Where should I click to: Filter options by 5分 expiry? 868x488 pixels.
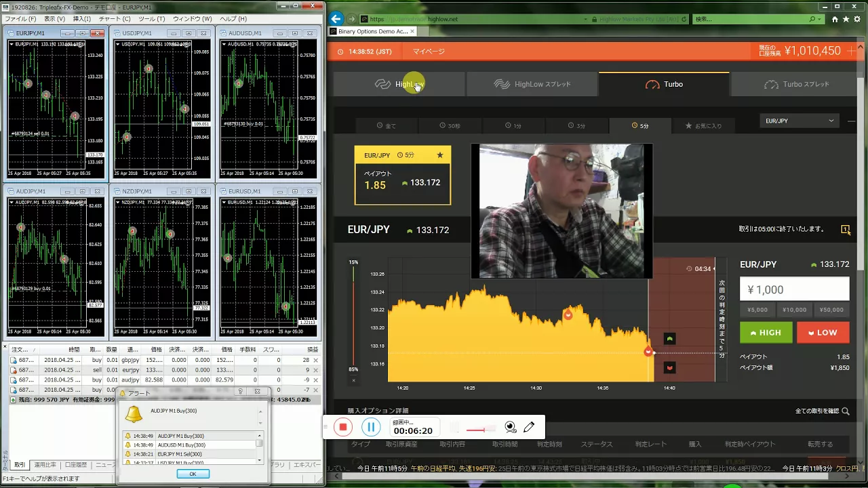[640, 126]
